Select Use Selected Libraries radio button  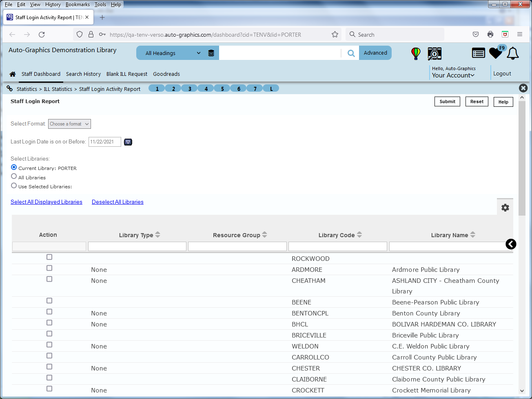(x=14, y=185)
